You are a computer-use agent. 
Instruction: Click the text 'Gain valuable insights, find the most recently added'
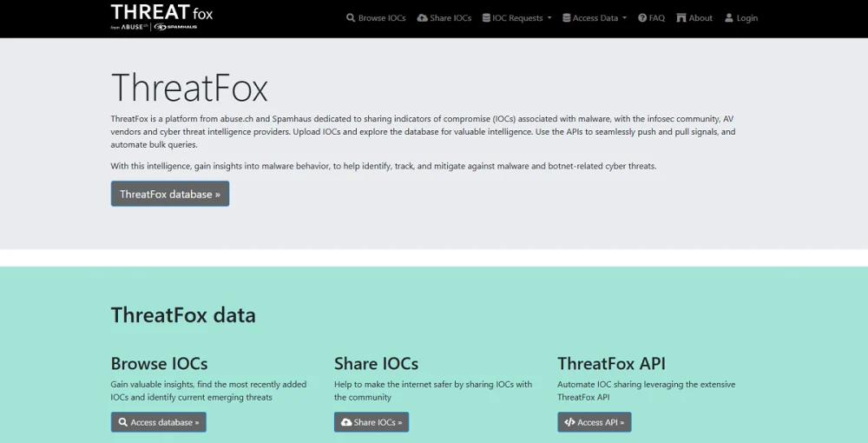pyautogui.click(x=208, y=384)
